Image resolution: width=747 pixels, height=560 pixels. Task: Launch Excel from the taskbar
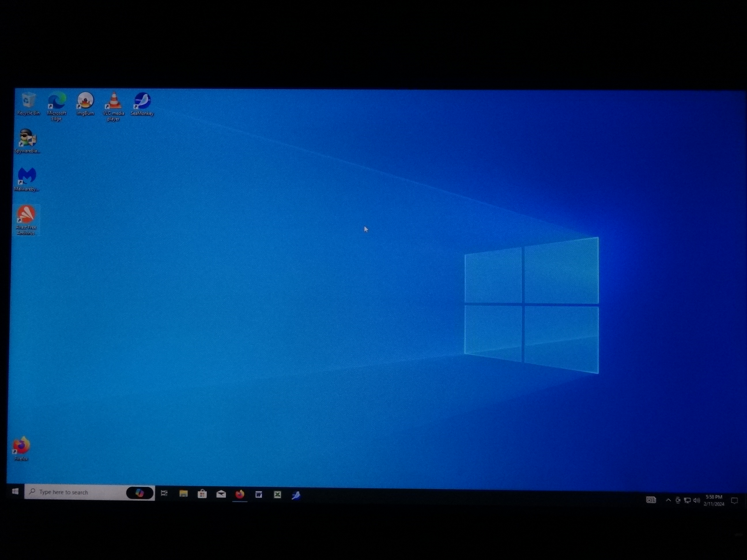click(x=277, y=495)
